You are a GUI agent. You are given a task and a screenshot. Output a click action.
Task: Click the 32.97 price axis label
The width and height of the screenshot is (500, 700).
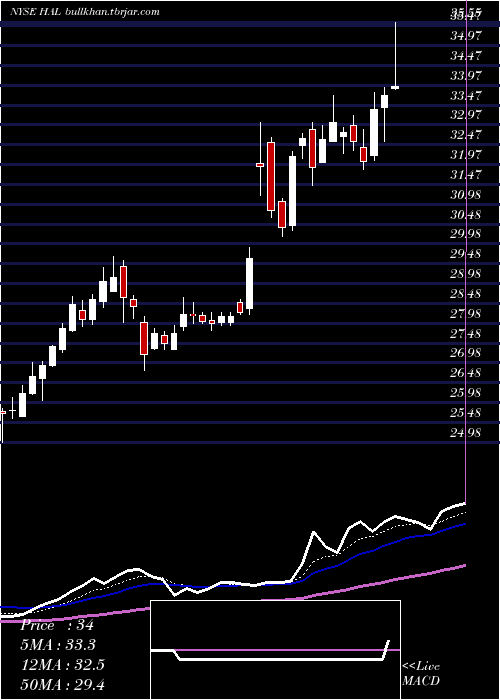(466, 115)
